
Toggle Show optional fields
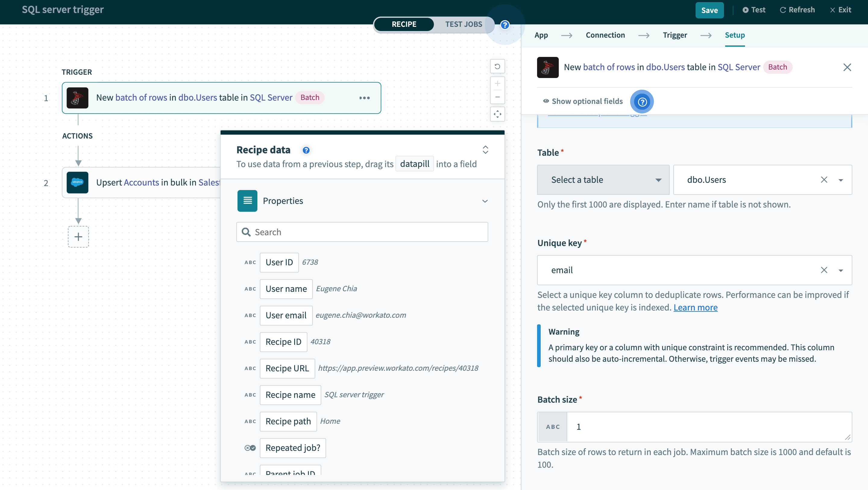pos(583,101)
